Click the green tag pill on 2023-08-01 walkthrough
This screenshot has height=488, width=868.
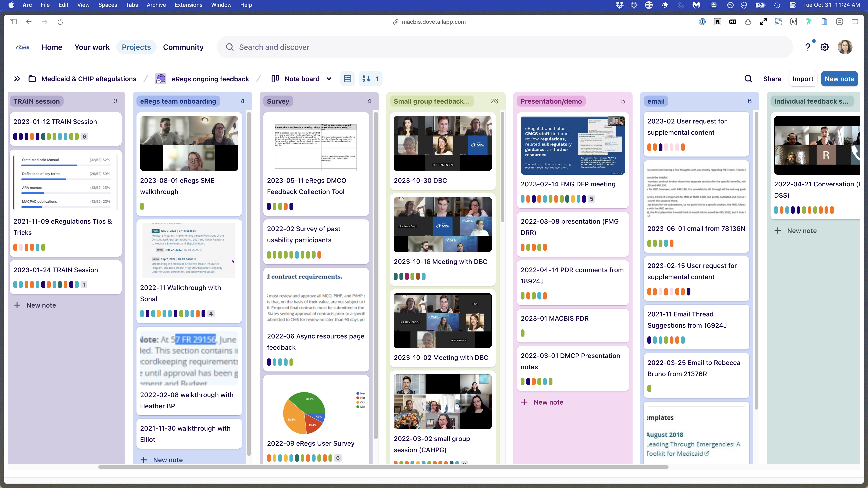pos(142,206)
